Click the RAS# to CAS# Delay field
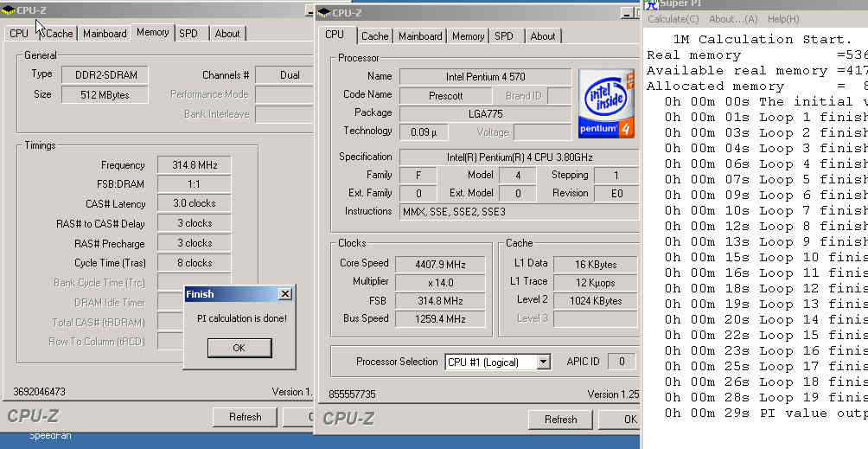This screenshot has width=868, height=449. 194,223
